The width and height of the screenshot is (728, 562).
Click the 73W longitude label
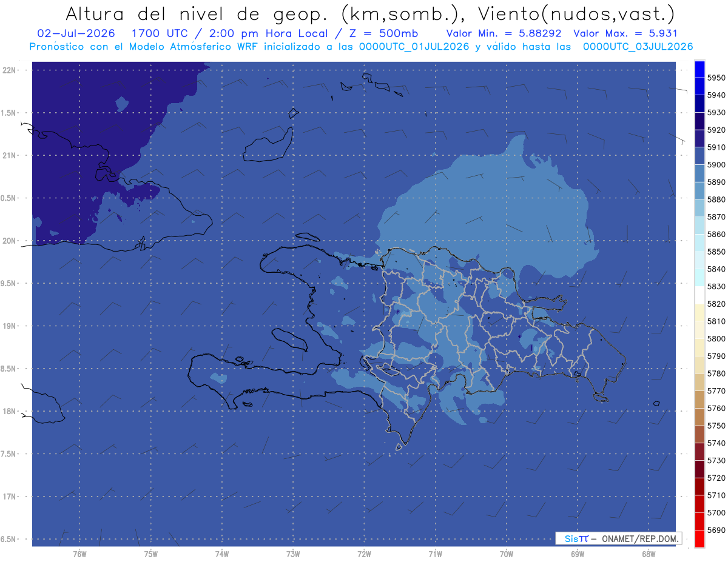(x=293, y=553)
